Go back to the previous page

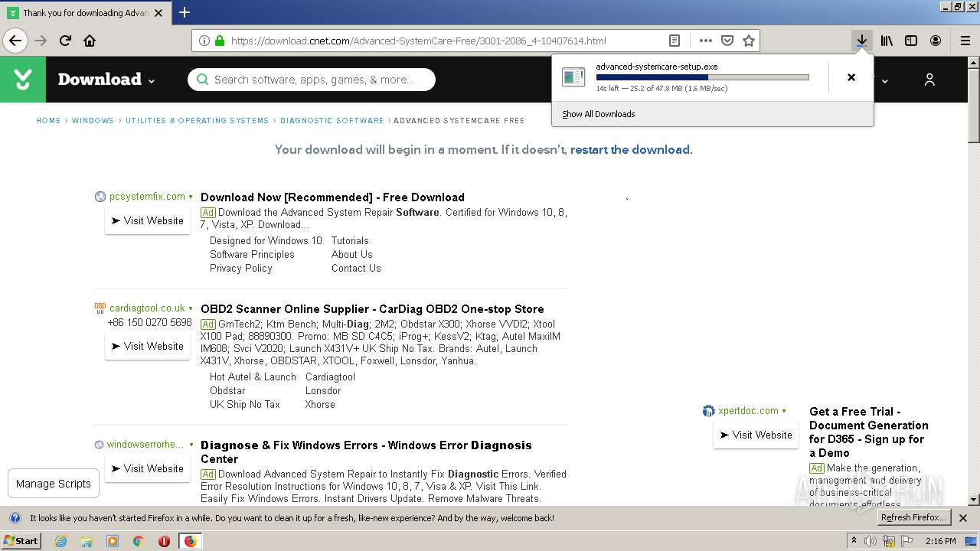[15, 41]
